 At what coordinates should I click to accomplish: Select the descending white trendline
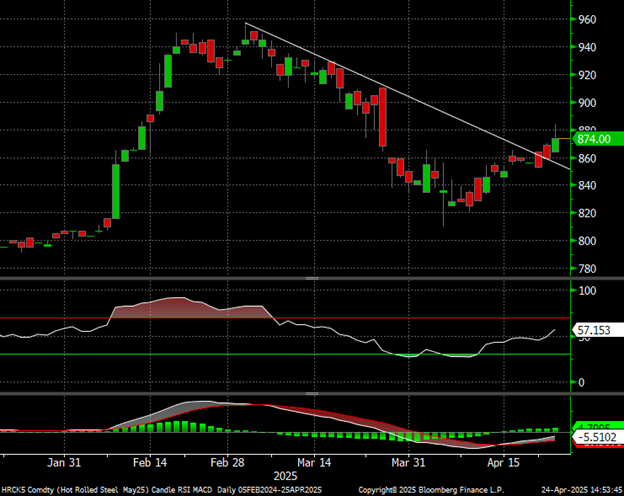point(400,89)
